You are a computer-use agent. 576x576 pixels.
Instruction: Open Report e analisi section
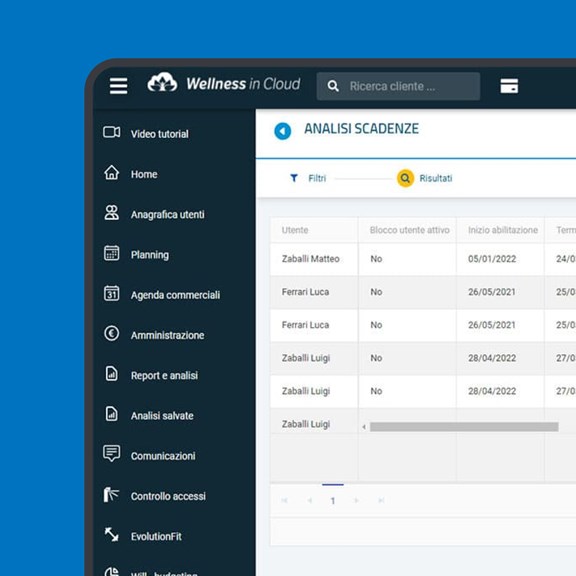(x=164, y=375)
